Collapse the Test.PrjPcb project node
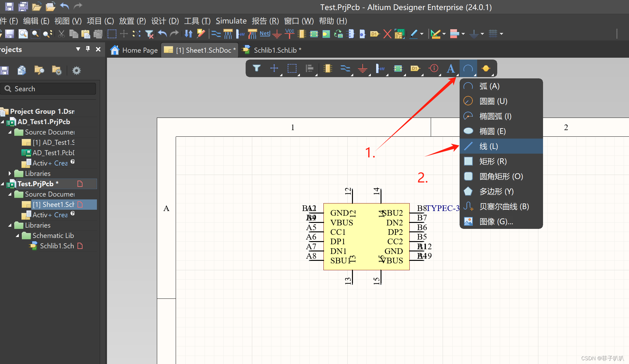The image size is (629, 364). coord(3,184)
